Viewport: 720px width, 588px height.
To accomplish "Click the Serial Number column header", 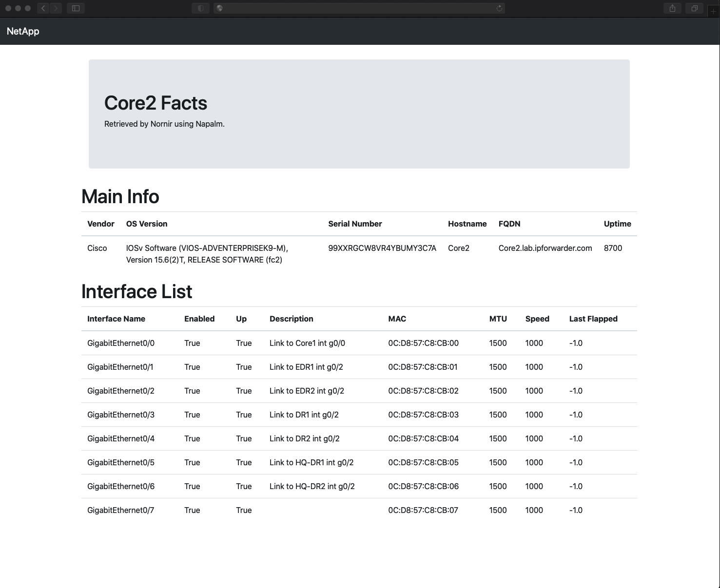I will [355, 224].
